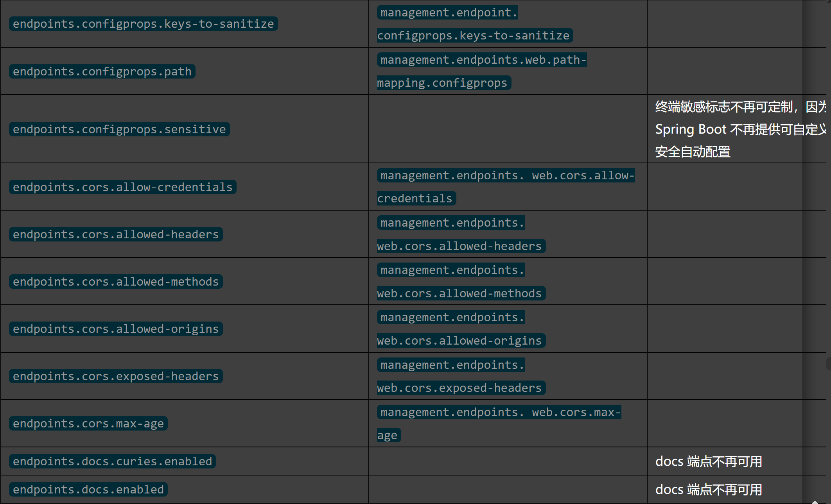Click the endpoints.docs.enabled code label
Screen dimensions: 831x504
click(88, 490)
